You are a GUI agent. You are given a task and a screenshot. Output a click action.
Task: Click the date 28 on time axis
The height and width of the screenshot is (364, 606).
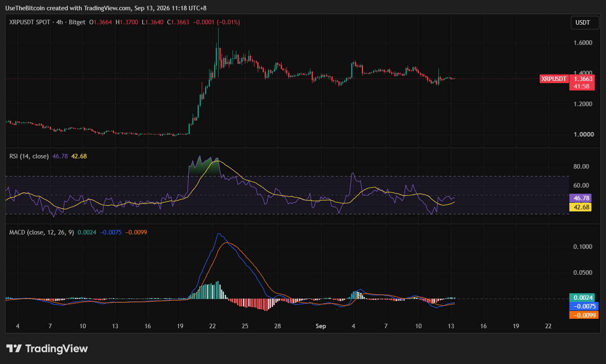[x=277, y=326]
